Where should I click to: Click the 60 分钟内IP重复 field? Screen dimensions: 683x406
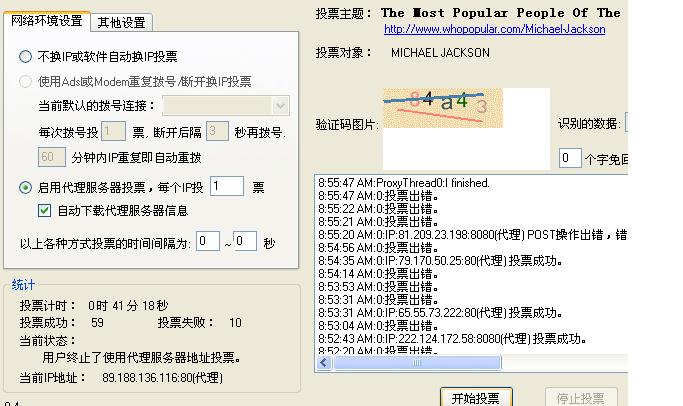(52, 157)
